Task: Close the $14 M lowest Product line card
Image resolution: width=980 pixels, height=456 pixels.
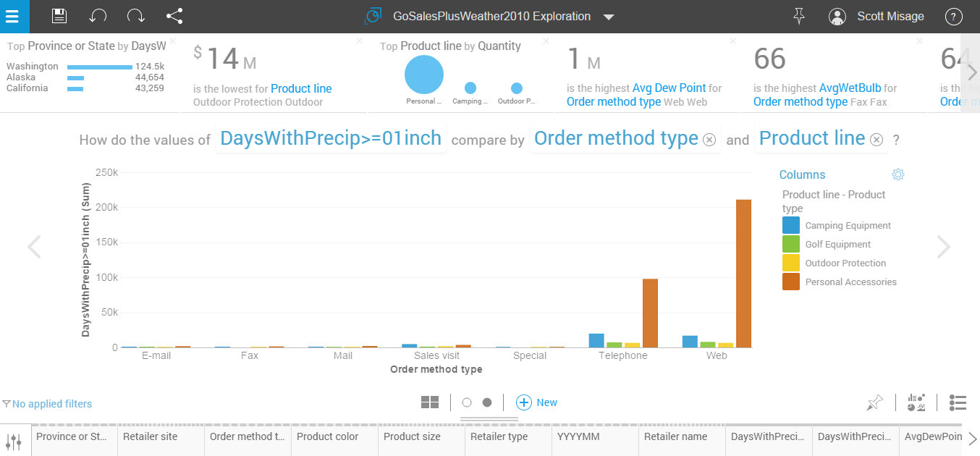Action: (359, 41)
